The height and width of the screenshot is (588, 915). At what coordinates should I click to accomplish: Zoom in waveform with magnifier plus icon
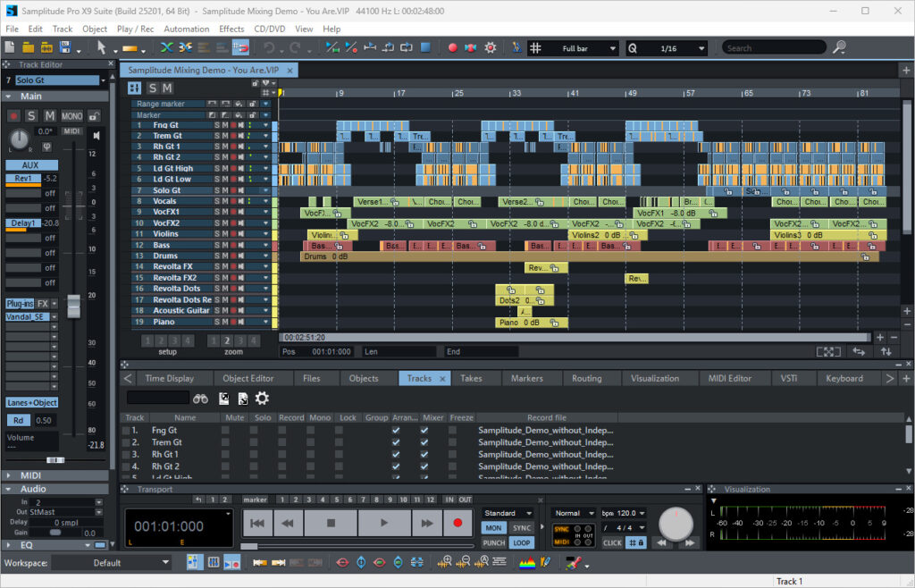coord(444,562)
